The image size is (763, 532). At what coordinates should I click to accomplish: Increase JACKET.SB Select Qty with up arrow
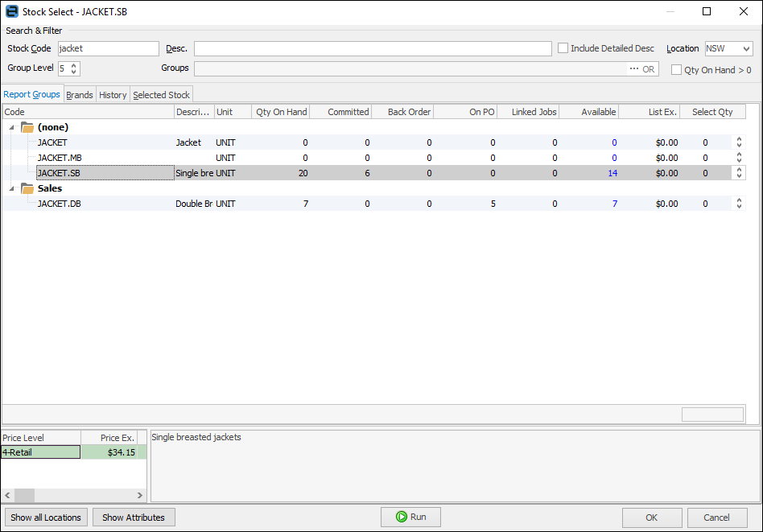tap(739, 170)
